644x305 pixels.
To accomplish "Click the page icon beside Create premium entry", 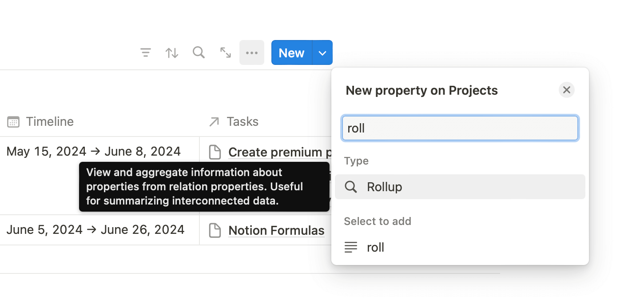I will coord(215,152).
